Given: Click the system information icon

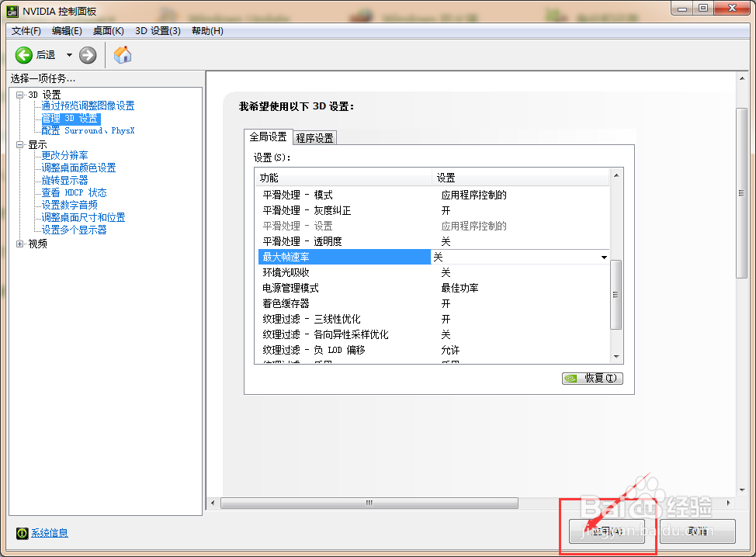Looking at the screenshot, I should (x=23, y=533).
